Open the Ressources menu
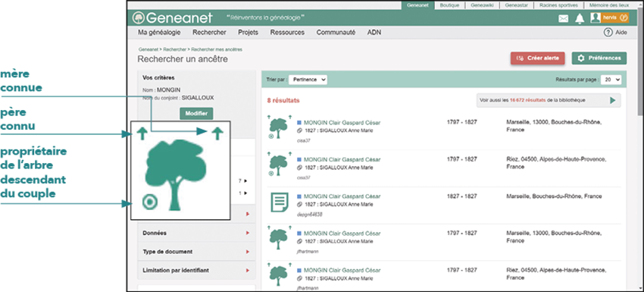 pos(287,33)
